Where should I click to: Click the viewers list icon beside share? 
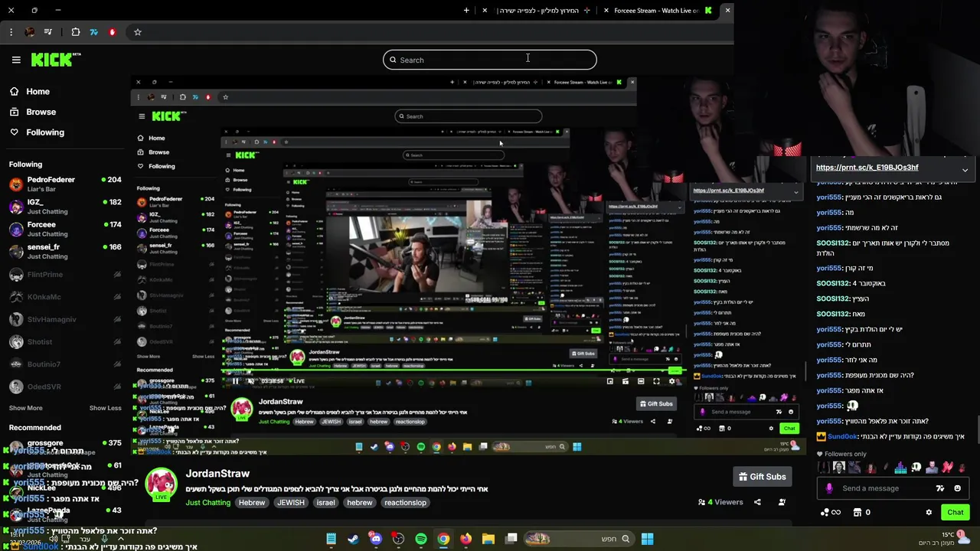coord(782,502)
